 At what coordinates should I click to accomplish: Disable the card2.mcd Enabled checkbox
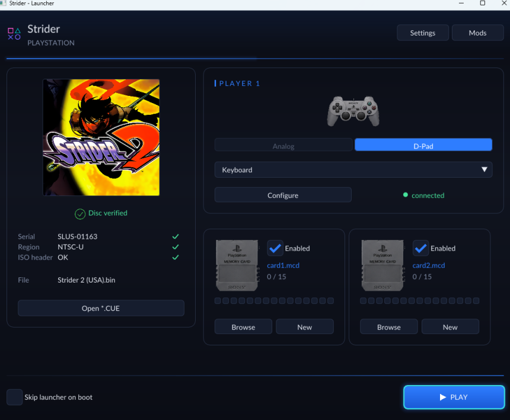[420, 248]
